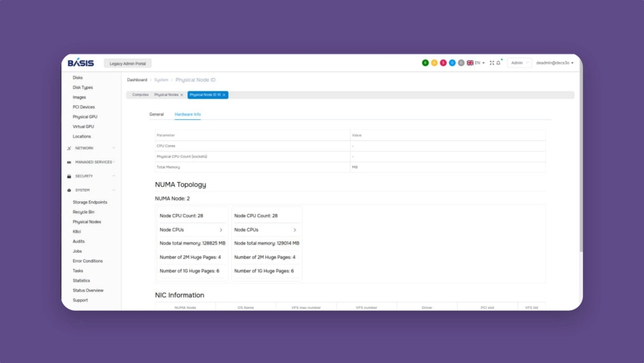
Task: Click the 'VFS max number' column header
Action: click(306, 308)
